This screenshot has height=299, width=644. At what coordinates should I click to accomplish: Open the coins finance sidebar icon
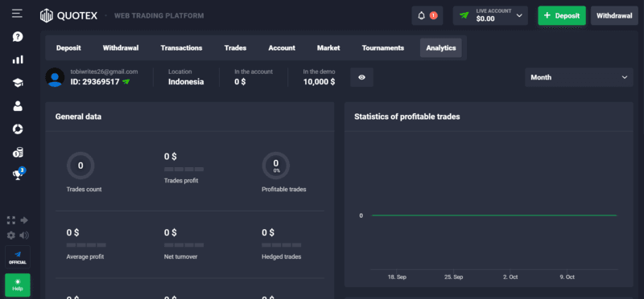pos(18,153)
